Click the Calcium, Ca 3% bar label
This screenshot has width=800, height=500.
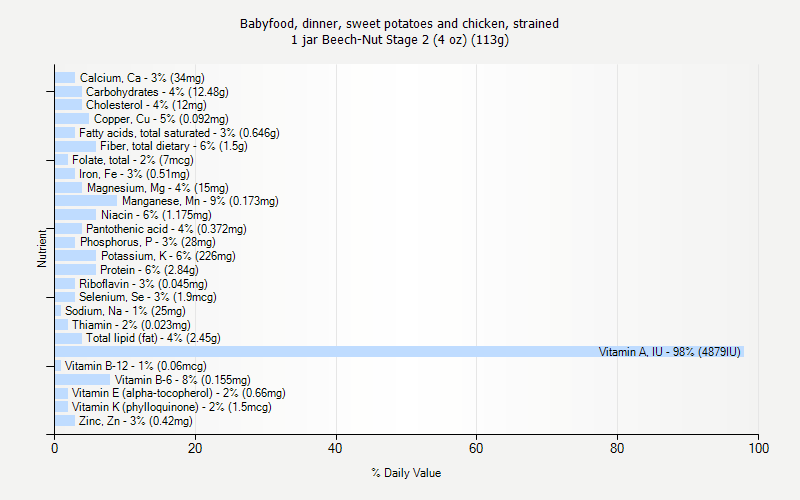pyautogui.click(x=142, y=78)
